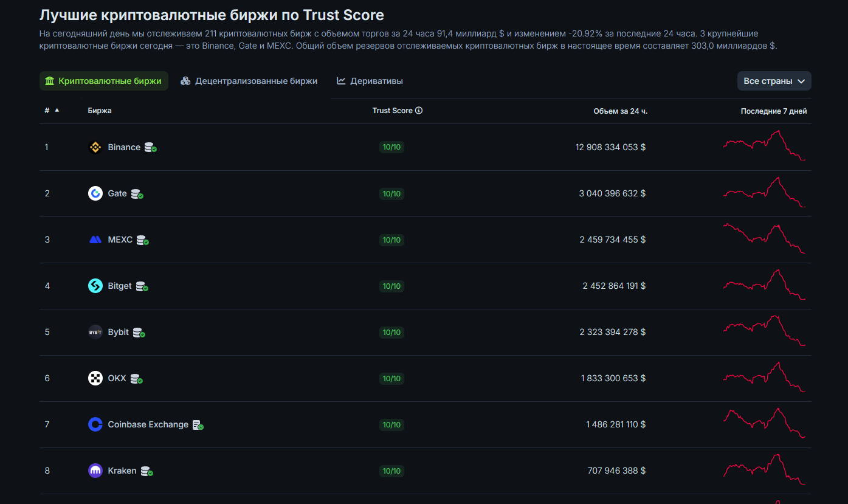Open the Bybit exchange link
The width and height of the screenshot is (848, 504).
pyautogui.click(x=119, y=332)
